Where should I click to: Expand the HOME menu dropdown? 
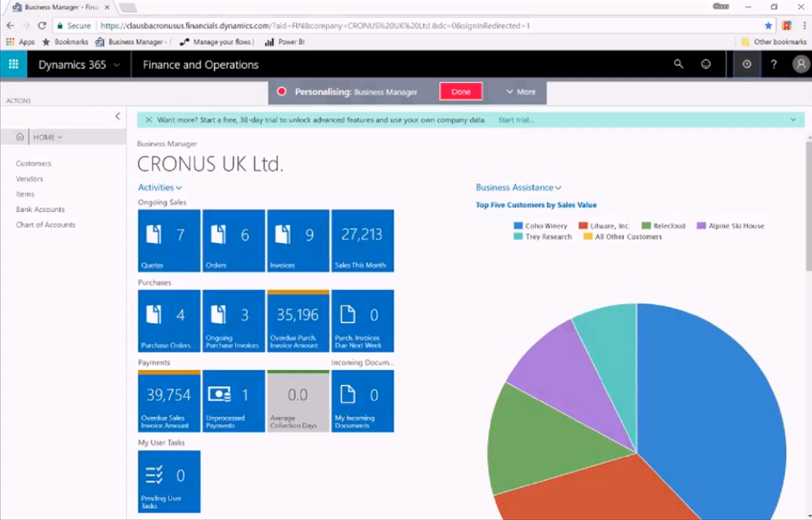click(x=47, y=137)
